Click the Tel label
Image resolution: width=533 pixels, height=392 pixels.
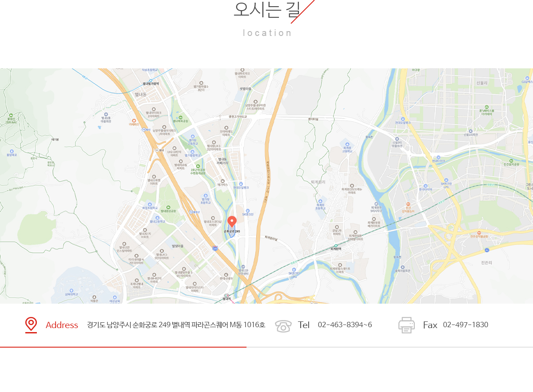[304, 325]
